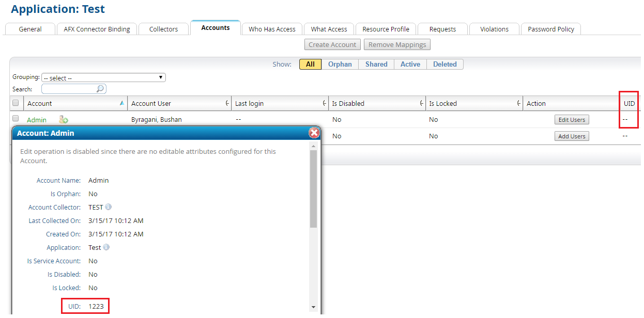Click sort icon in Last login column
Screen dimensions: 644x318
[324, 103]
